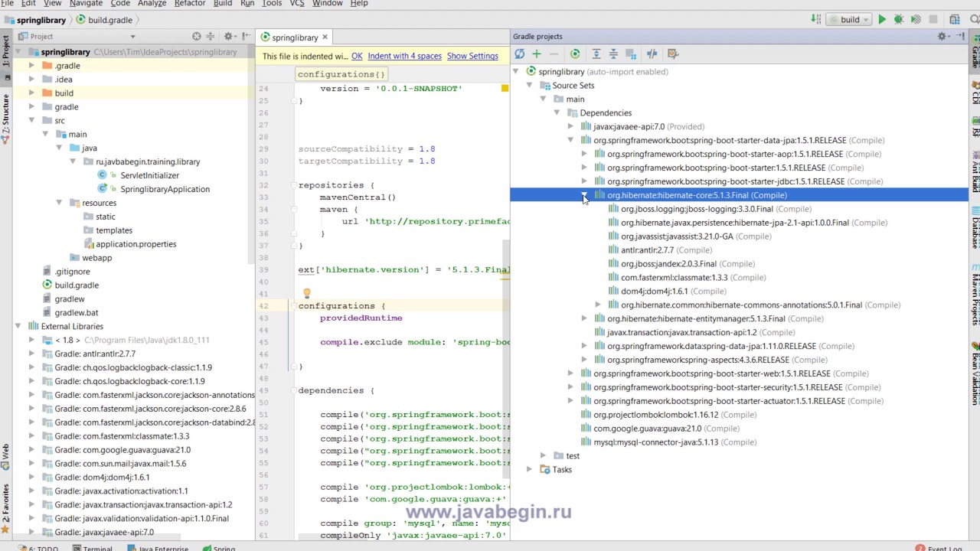Viewport: 980px width, 551px height.
Task: Click the Search Everywhere magnifier
Action: (973, 19)
